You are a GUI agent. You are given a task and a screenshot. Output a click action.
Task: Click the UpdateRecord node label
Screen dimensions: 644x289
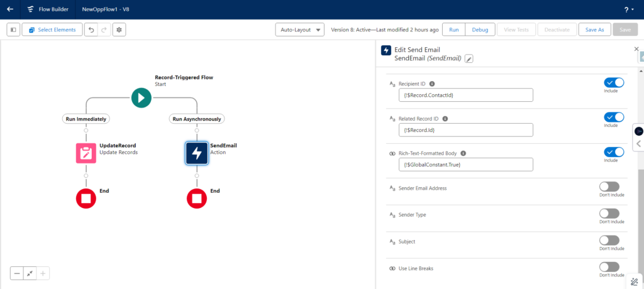click(x=118, y=145)
